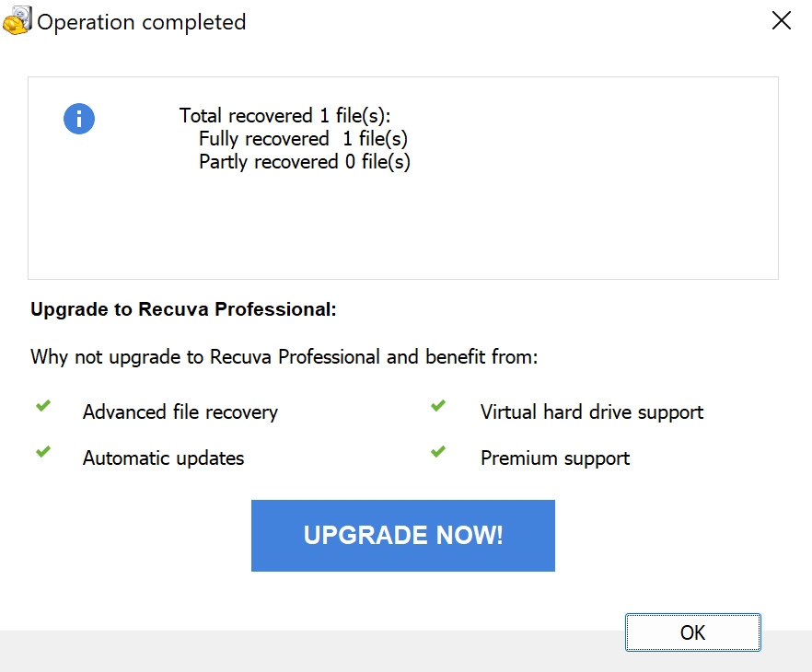Click the 'Upgrade to Recuva Professional:' heading
The image size is (812, 672).
(x=183, y=309)
